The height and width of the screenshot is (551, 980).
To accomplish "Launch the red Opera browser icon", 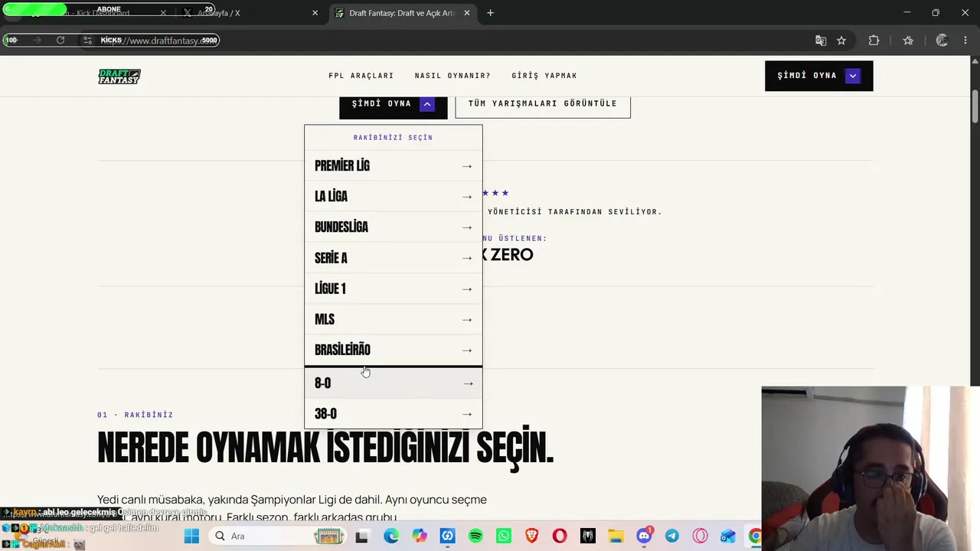I will click(x=560, y=536).
